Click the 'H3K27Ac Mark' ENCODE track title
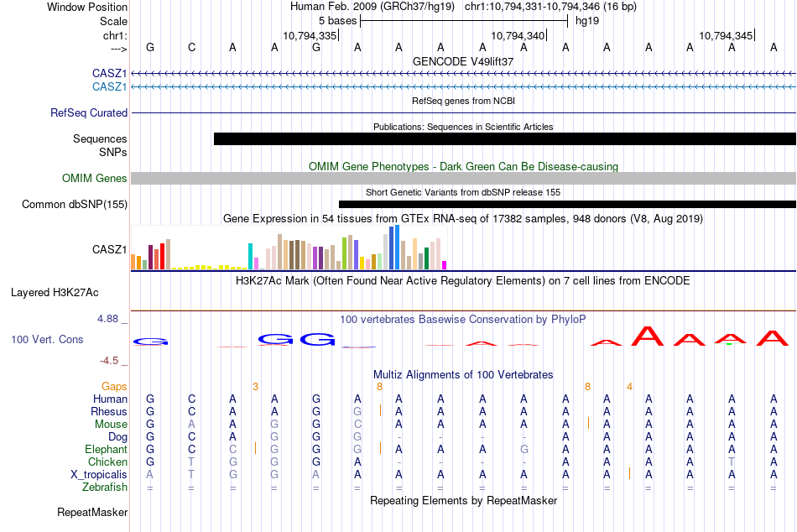 pyautogui.click(x=462, y=281)
